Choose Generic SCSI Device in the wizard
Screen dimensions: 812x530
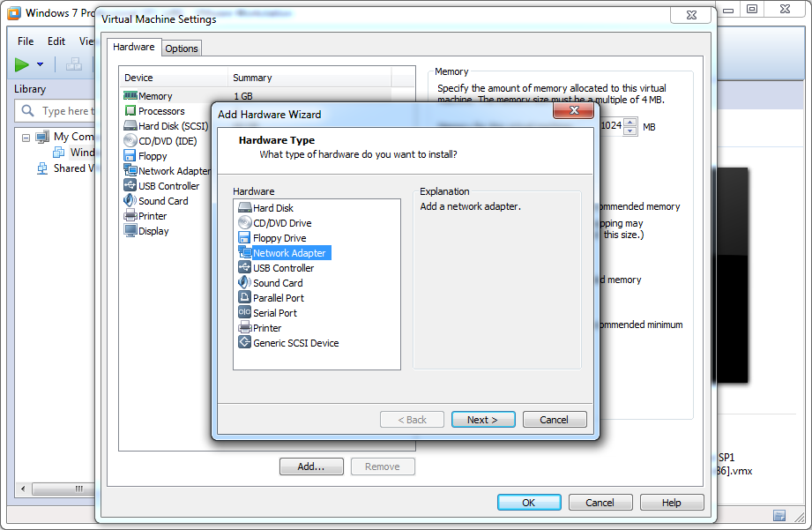(295, 343)
